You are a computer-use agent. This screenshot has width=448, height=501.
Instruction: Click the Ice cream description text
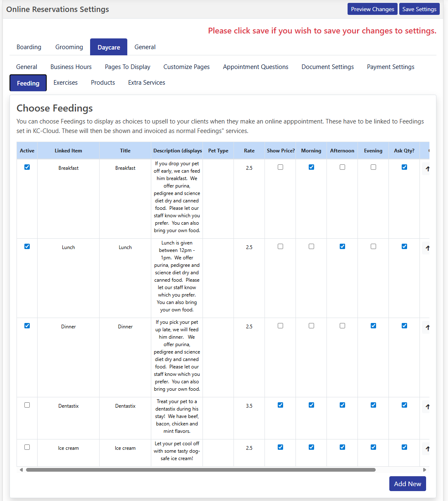point(177,451)
